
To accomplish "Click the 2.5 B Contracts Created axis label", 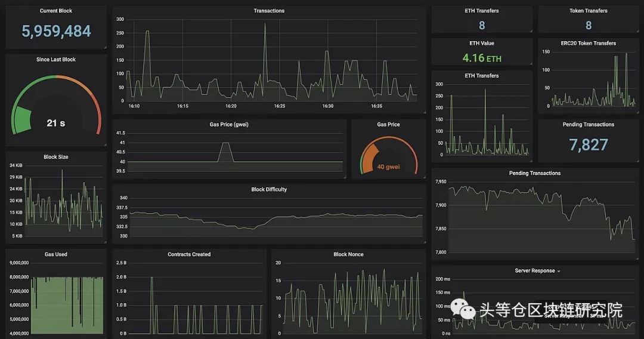I will tap(122, 263).
